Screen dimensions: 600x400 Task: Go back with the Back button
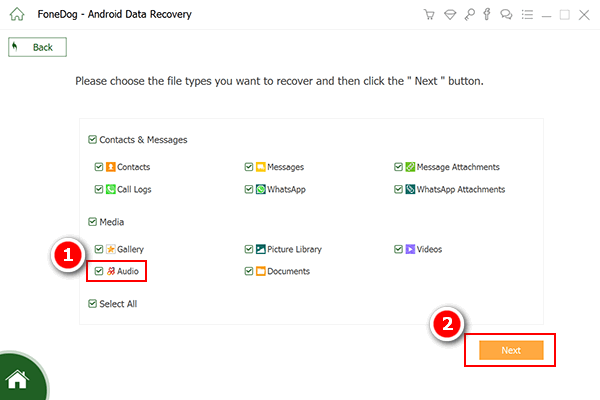point(38,47)
